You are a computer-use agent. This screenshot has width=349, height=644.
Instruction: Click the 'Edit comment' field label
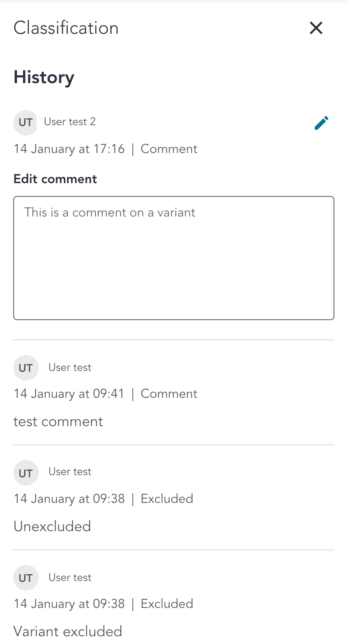55,179
